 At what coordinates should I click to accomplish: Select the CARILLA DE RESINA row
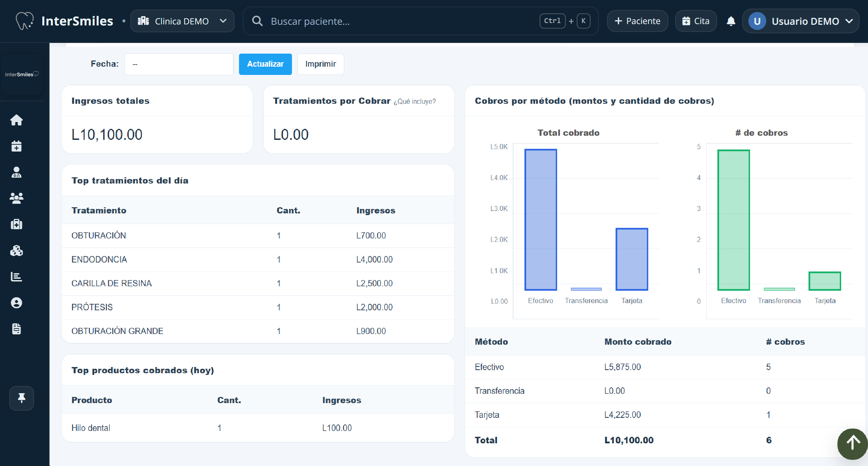(x=258, y=283)
